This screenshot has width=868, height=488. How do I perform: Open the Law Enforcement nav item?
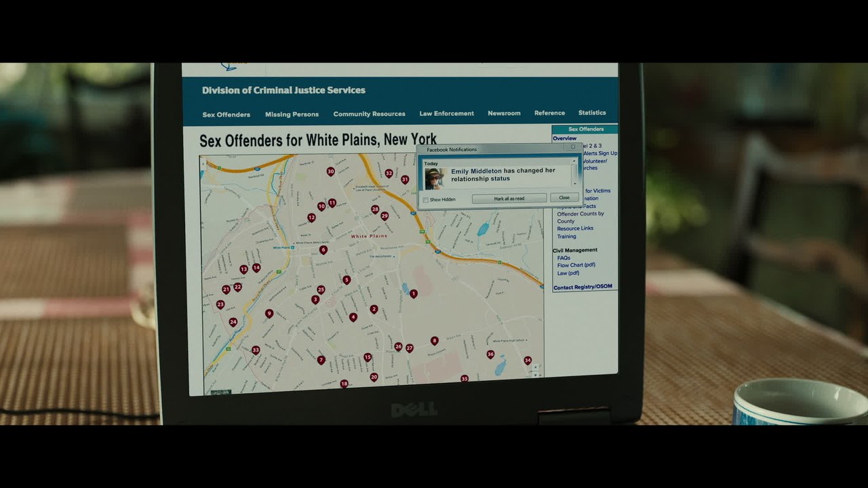pos(447,113)
